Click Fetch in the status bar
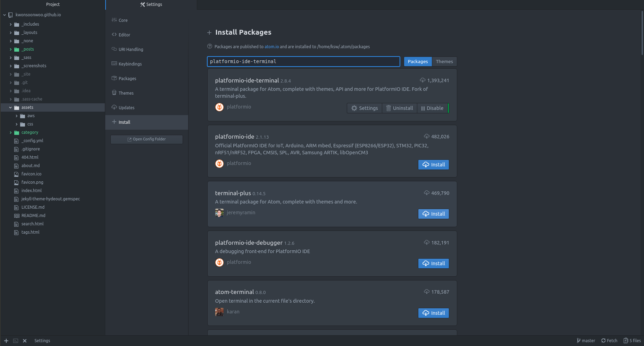Image resolution: width=644 pixels, height=346 pixels. point(609,341)
